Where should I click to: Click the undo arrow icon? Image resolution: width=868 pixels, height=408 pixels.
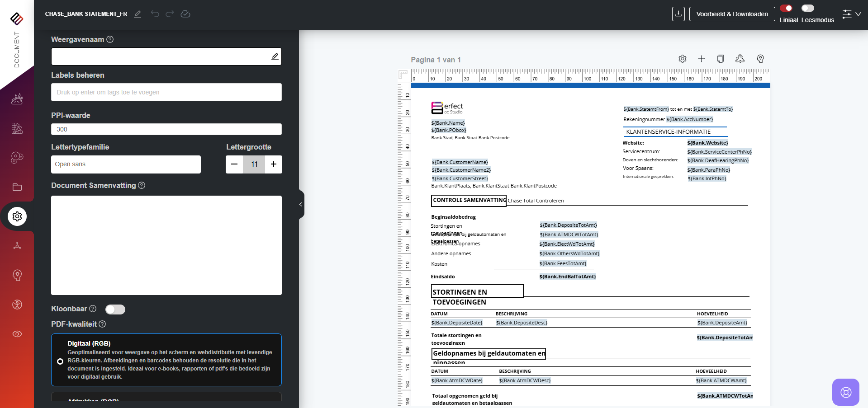(x=155, y=14)
